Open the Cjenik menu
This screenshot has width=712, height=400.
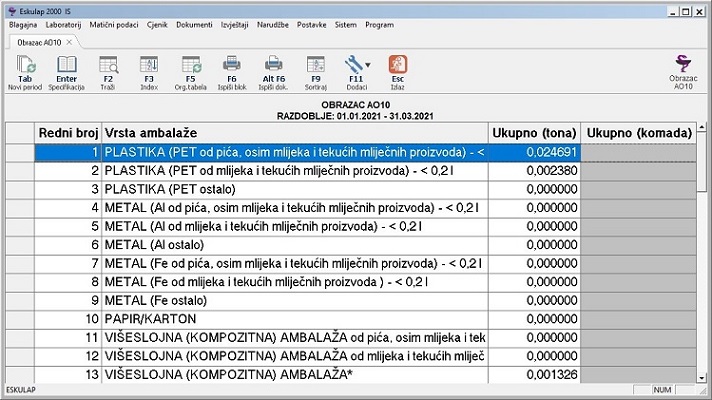coord(157,25)
